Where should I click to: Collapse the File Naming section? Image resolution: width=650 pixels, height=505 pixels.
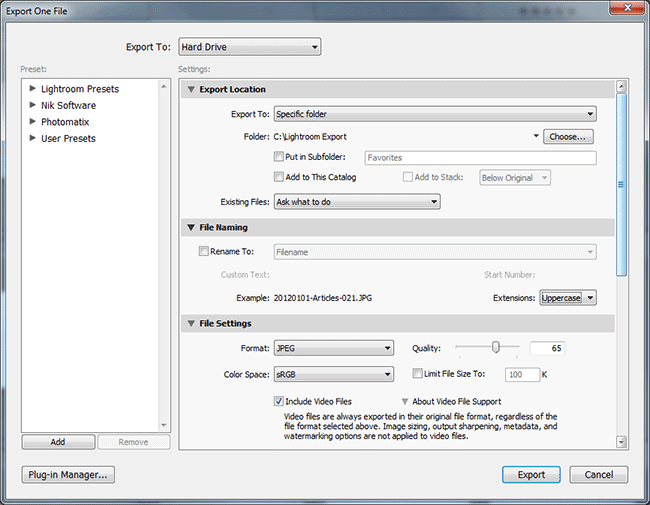pos(190,227)
